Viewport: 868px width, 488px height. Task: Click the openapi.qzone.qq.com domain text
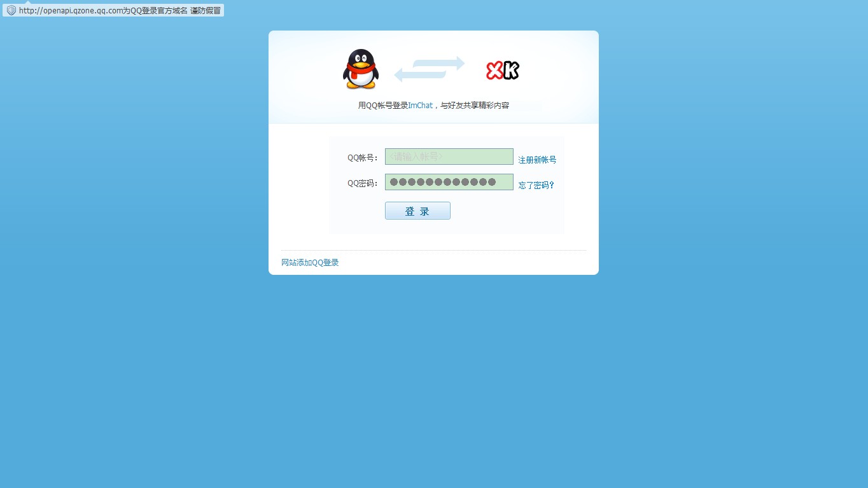point(70,11)
